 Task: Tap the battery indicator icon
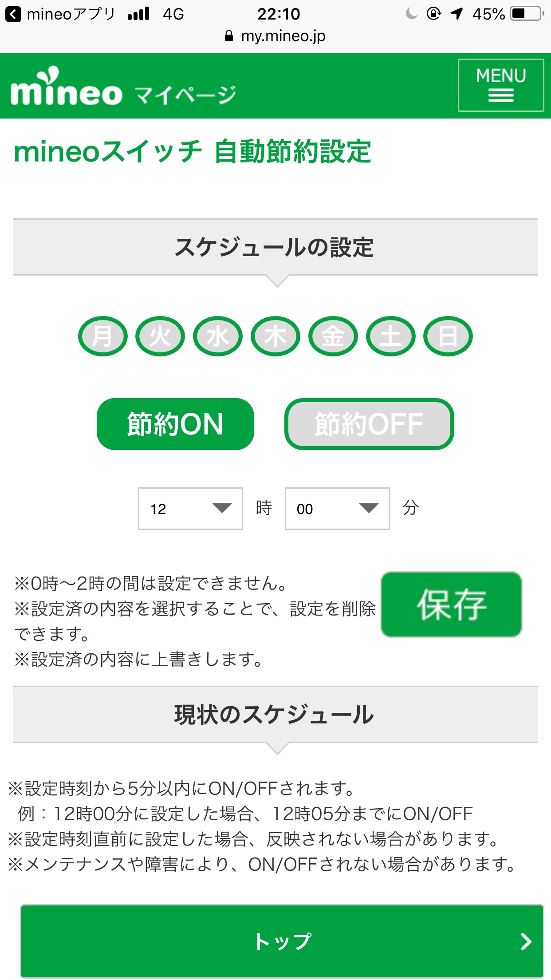pos(526,14)
